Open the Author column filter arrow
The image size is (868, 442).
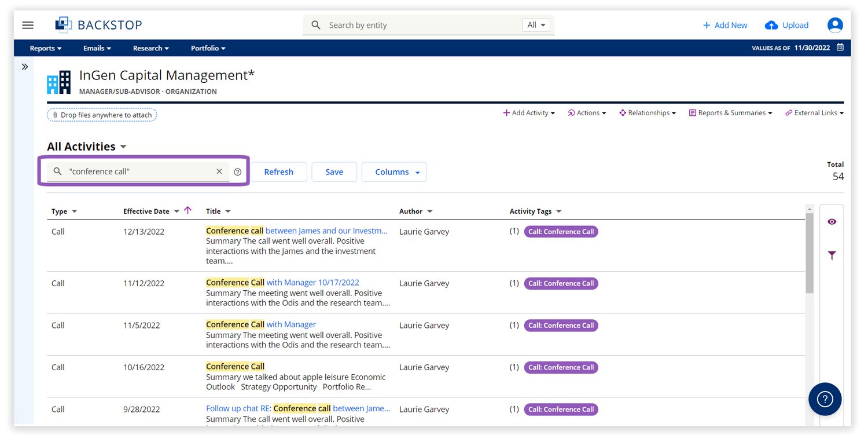coord(429,211)
